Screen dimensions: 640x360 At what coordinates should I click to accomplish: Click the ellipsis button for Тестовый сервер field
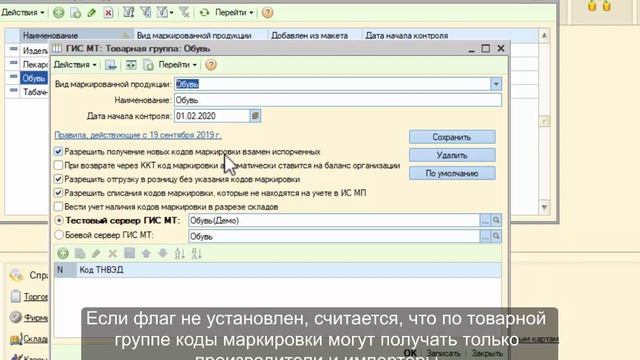pyautogui.click(x=485, y=221)
